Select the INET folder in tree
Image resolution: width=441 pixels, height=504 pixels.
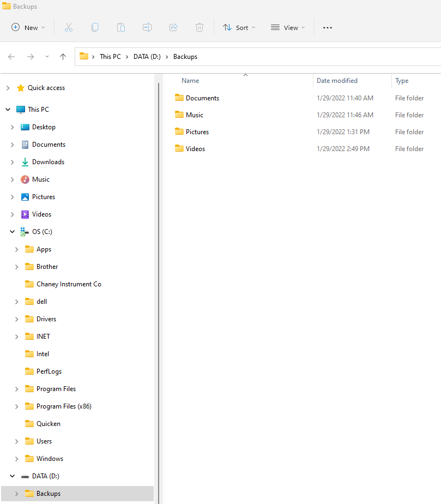[x=43, y=337]
